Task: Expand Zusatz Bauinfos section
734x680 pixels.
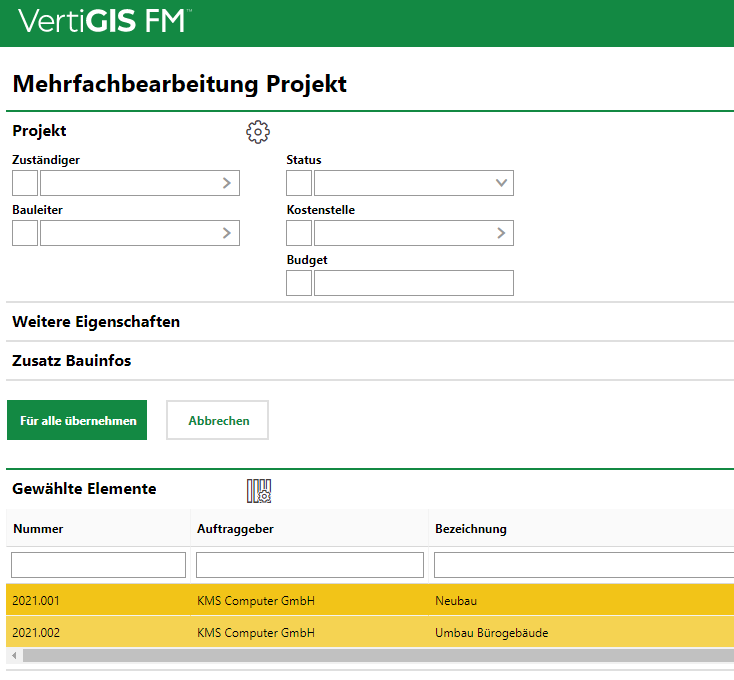Action: click(72, 361)
